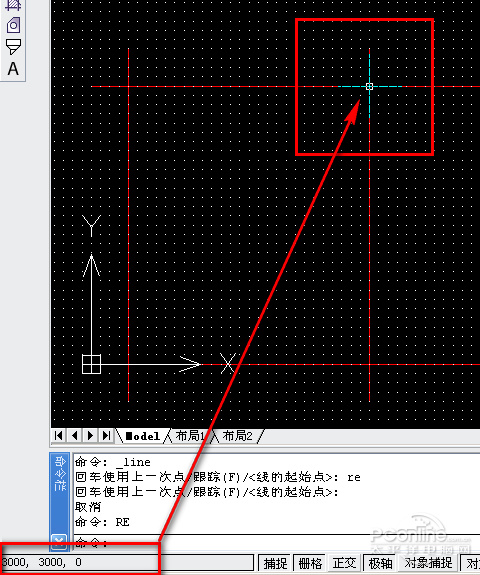Screen dimensions: 480x575
Task: Go to next layout tab arrow
Action: click(91, 436)
